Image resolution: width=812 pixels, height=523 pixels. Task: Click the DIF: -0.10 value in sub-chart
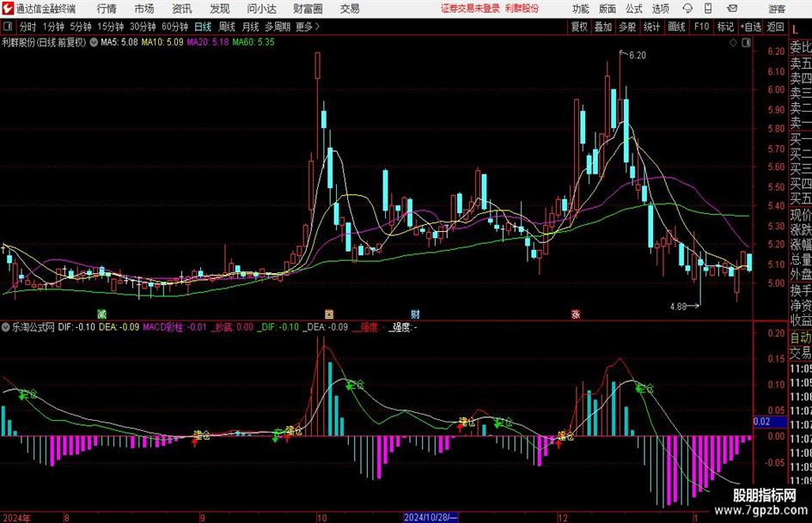(76, 327)
